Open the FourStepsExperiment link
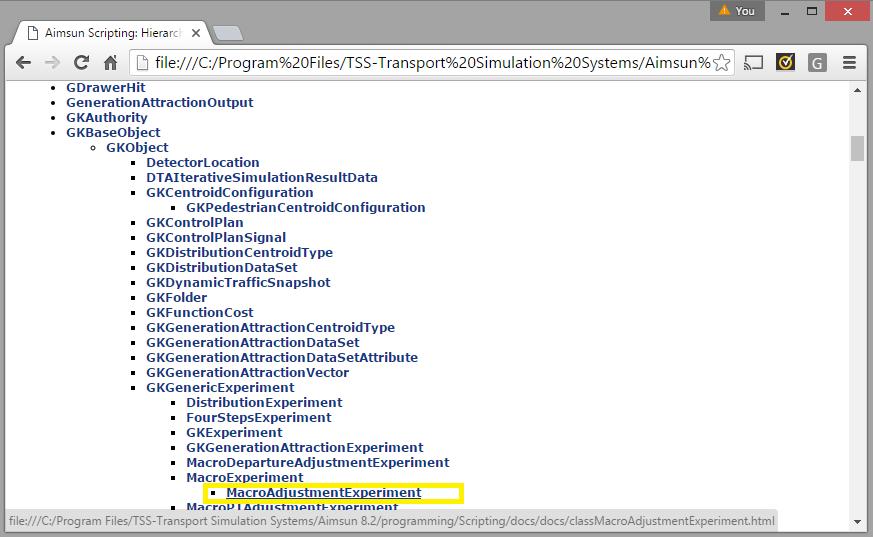Viewport: 873px width, 537px height. coord(258,418)
